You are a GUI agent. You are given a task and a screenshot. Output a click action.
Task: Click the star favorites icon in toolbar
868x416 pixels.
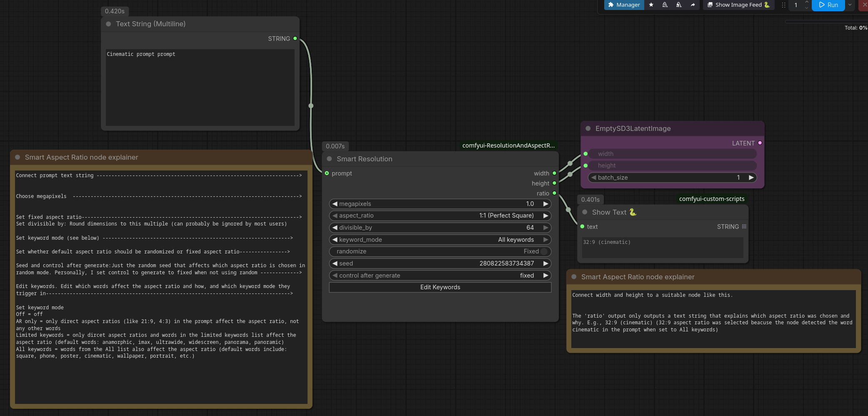point(651,5)
